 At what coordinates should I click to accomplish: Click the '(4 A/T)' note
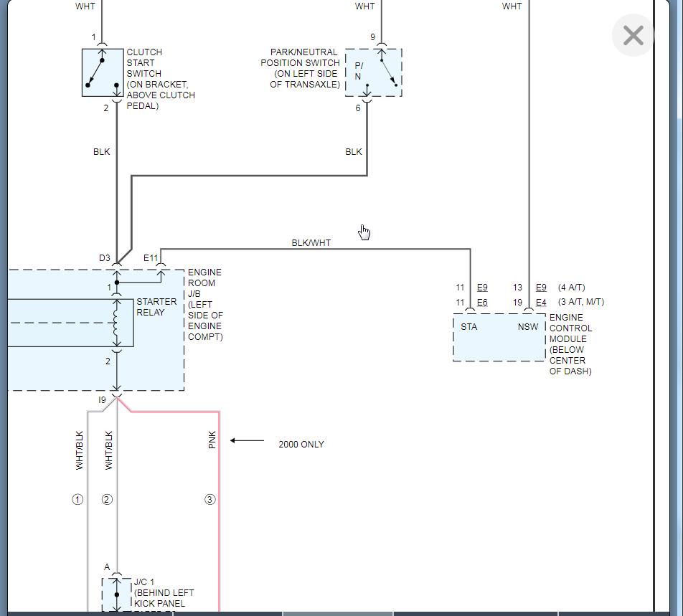point(572,288)
